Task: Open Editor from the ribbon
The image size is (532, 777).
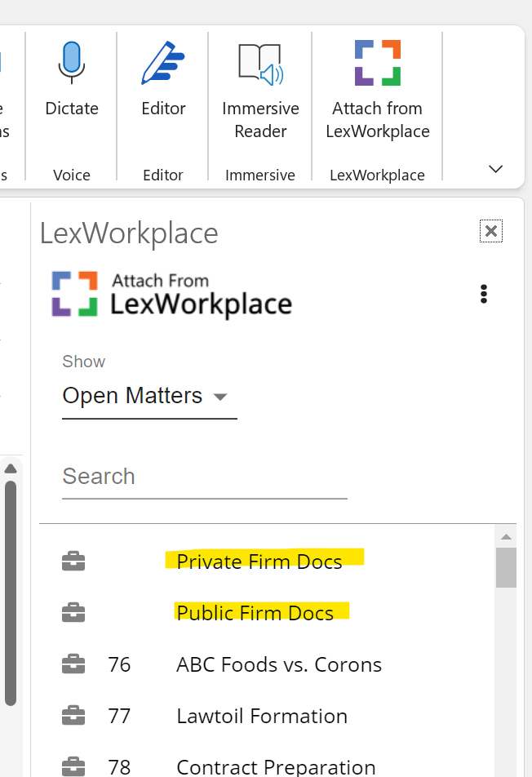Action: (x=162, y=64)
